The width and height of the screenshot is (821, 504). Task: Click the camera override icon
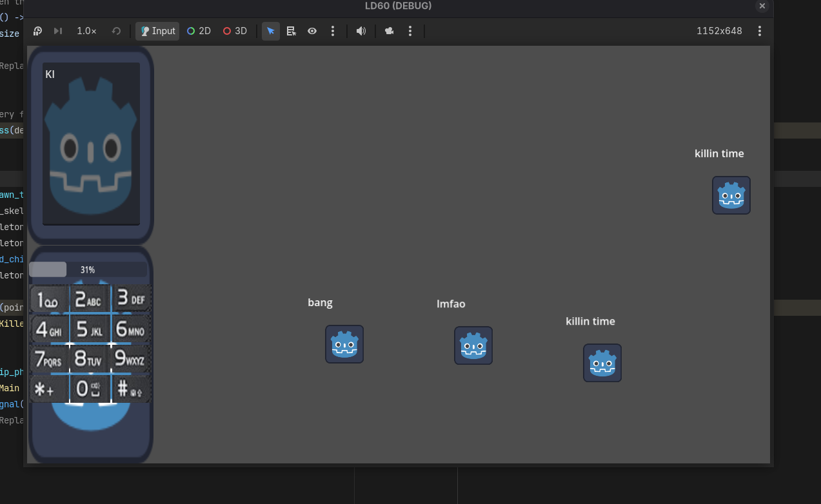point(390,31)
